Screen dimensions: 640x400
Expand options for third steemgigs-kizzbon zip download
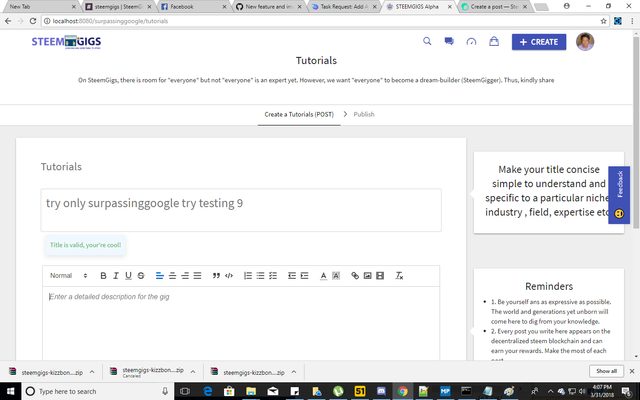pyautogui.click(x=294, y=372)
